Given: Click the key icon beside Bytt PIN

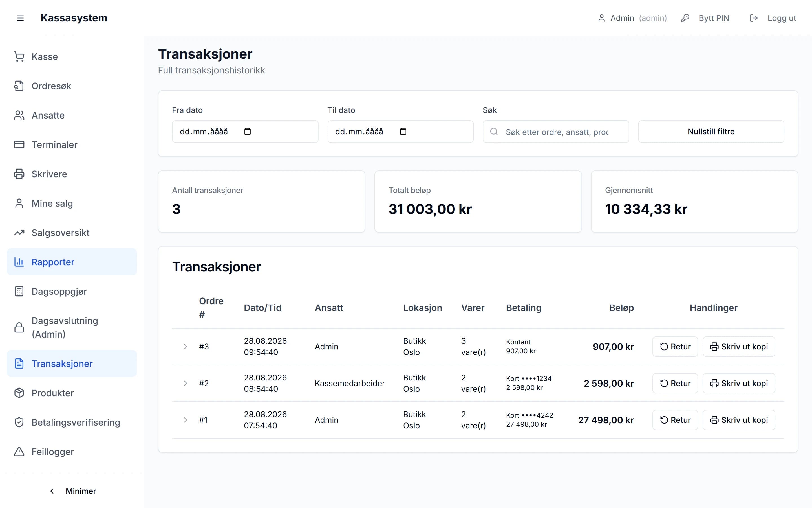Looking at the screenshot, I should click(685, 18).
